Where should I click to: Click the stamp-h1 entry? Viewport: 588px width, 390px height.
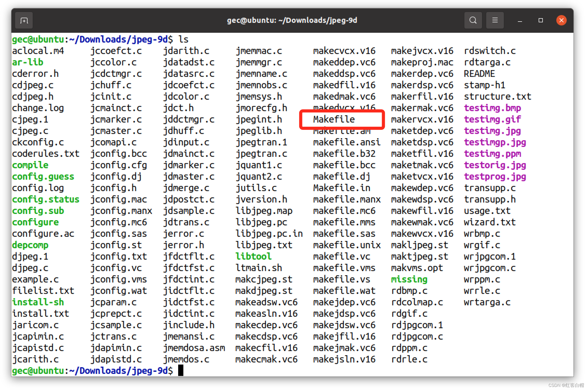pos(485,85)
